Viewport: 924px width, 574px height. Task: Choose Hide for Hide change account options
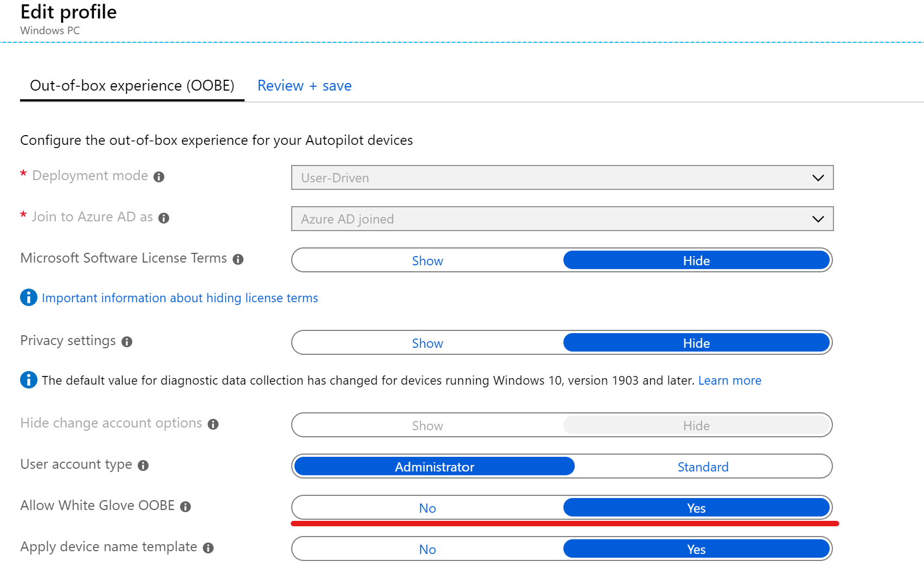pos(697,425)
